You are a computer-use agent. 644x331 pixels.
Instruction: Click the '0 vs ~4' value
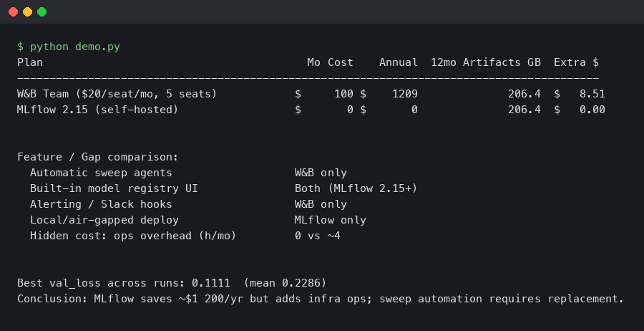318,236
